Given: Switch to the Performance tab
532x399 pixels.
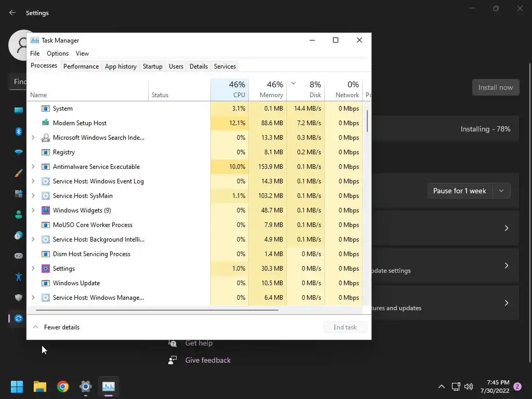Looking at the screenshot, I should tap(81, 66).
